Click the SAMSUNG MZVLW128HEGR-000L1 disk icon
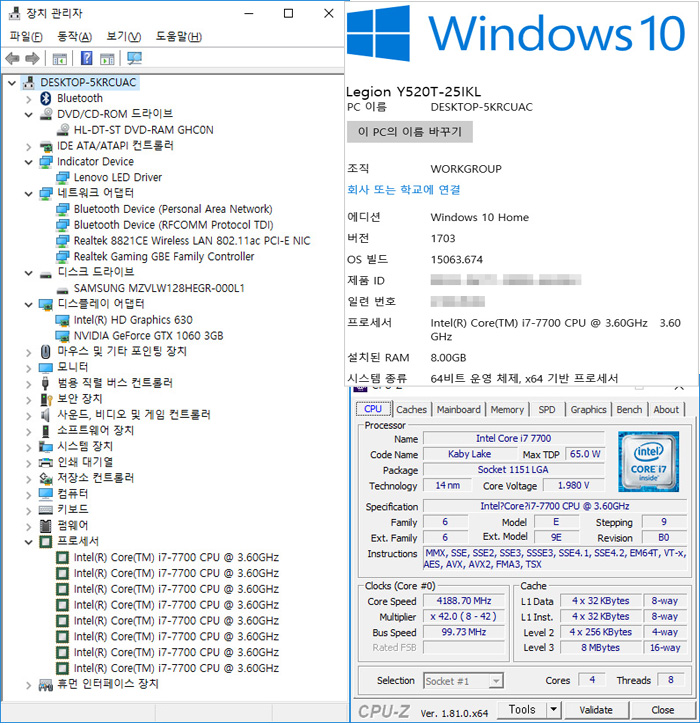The width and height of the screenshot is (700, 725). [62, 289]
